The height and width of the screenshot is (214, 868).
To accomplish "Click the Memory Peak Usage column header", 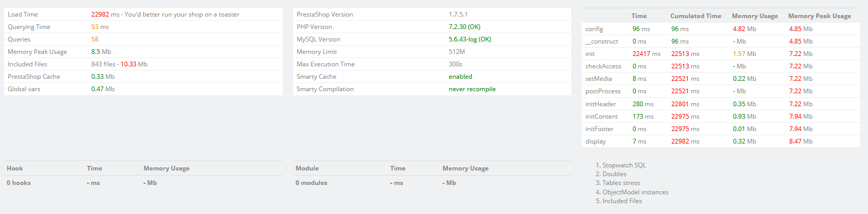I will tap(819, 16).
